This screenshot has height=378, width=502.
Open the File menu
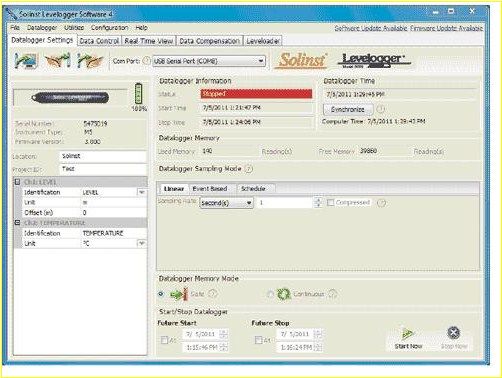pyautogui.click(x=15, y=28)
